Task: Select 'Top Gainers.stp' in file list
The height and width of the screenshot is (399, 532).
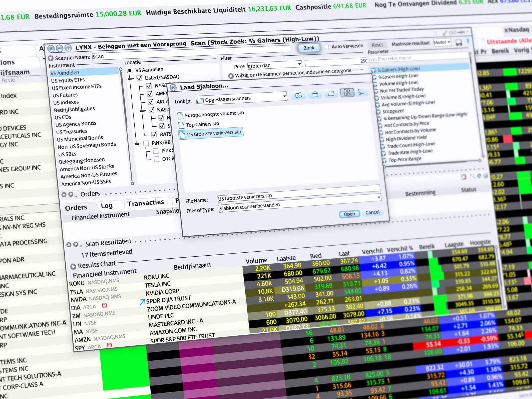Action: [x=202, y=124]
